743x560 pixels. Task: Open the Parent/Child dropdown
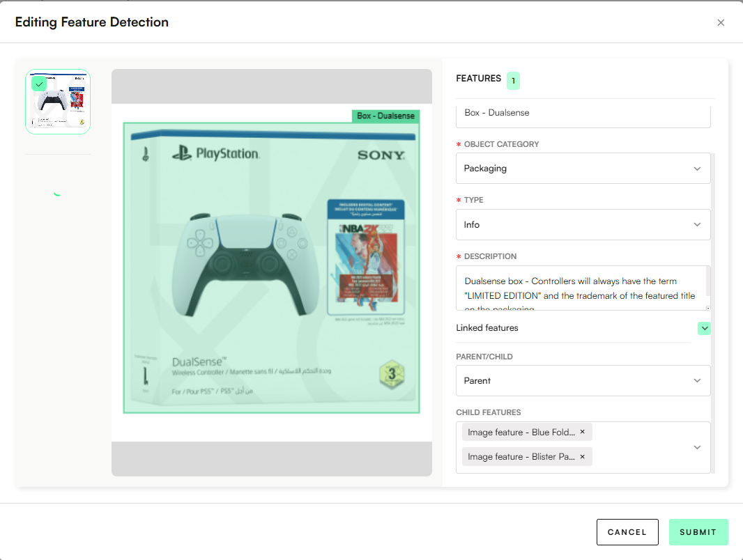coord(583,380)
